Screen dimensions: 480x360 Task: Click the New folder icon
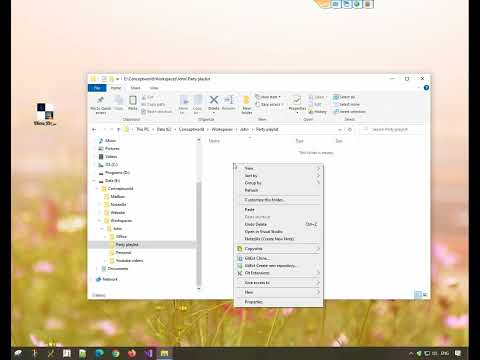[246, 100]
